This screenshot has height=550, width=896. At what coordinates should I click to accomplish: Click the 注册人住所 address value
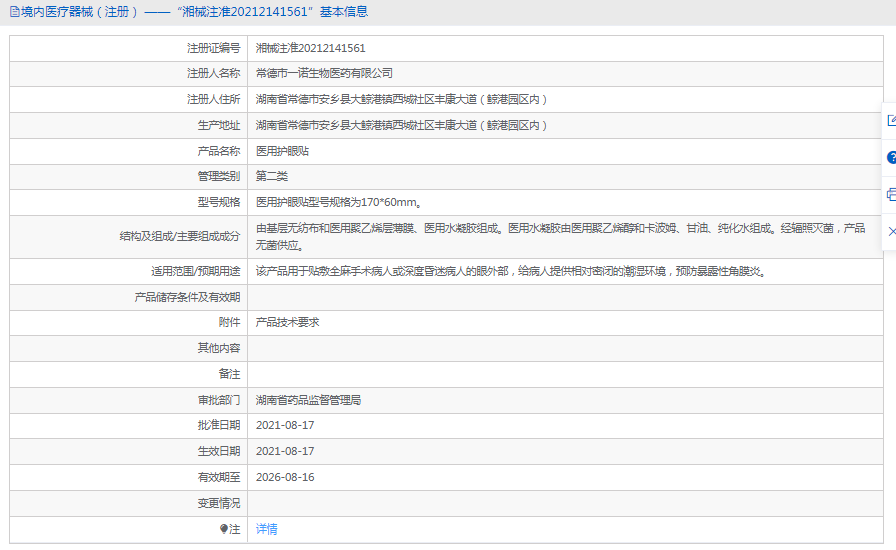tap(401, 99)
